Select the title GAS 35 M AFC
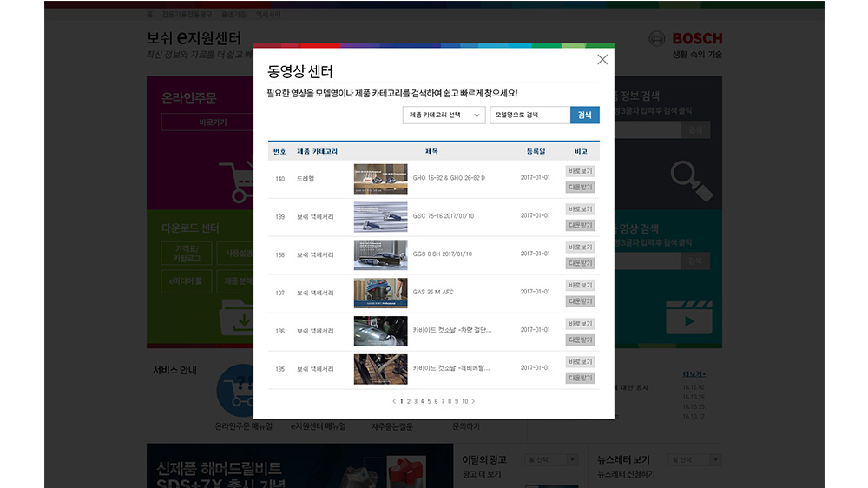868x488 pixels. point(433,292)
